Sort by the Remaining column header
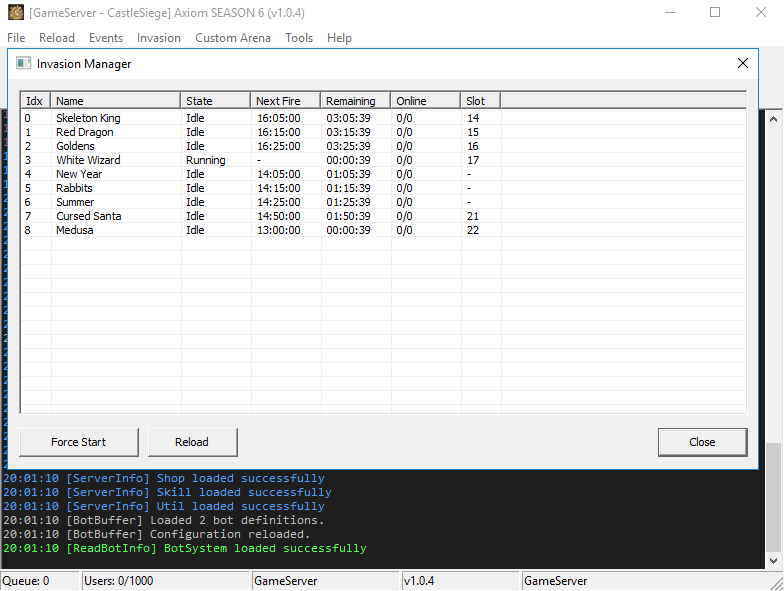Viewport: 784px width, 591px height. click(356, 100)
